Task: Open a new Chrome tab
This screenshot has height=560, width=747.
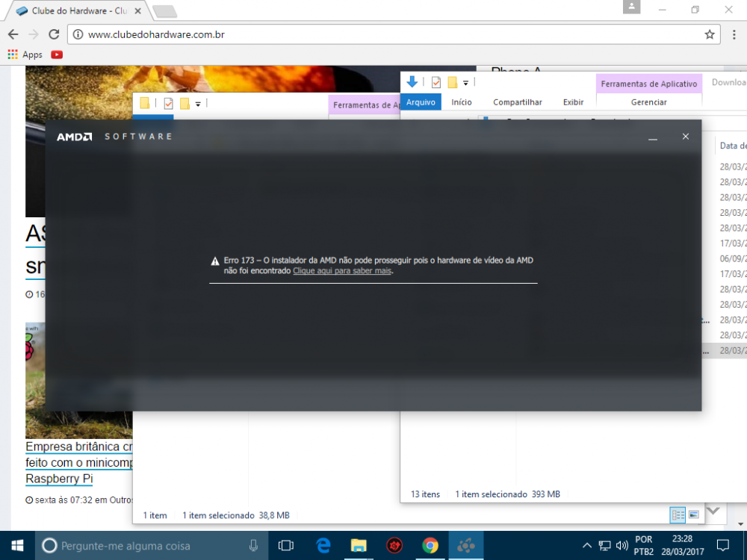Action: click(165, 11)
